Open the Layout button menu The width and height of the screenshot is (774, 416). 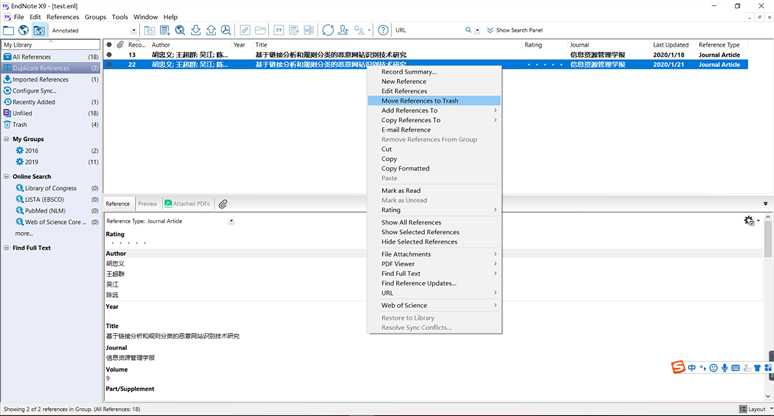click(x=755, y=409)
